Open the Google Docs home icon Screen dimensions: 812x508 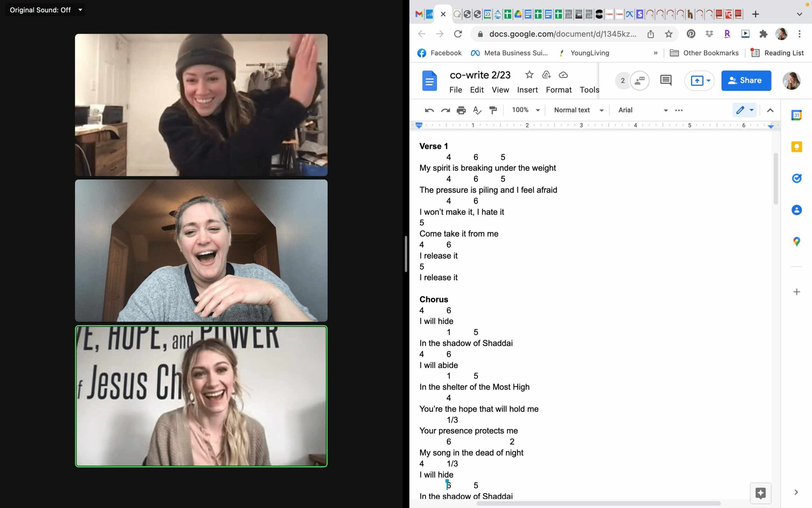tap(429, 81)
